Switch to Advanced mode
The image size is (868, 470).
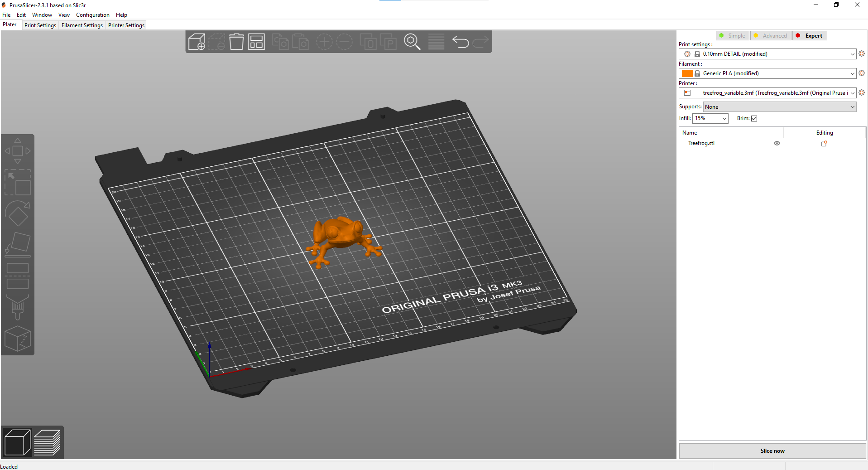coord(770,36)
